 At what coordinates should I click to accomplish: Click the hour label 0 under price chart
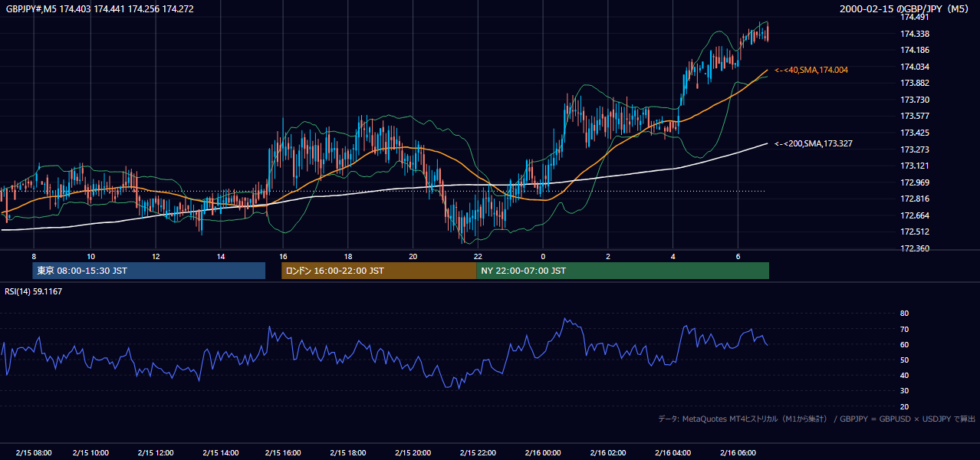(x=543, y=256)
